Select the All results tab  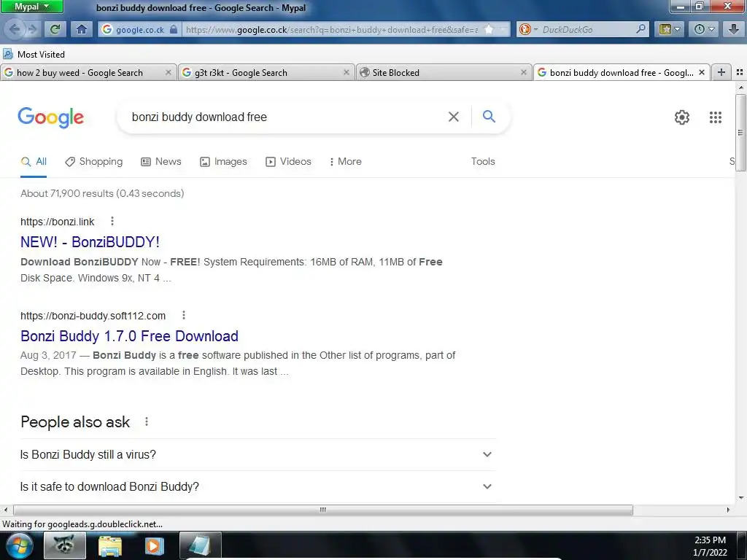click(34, 161)
